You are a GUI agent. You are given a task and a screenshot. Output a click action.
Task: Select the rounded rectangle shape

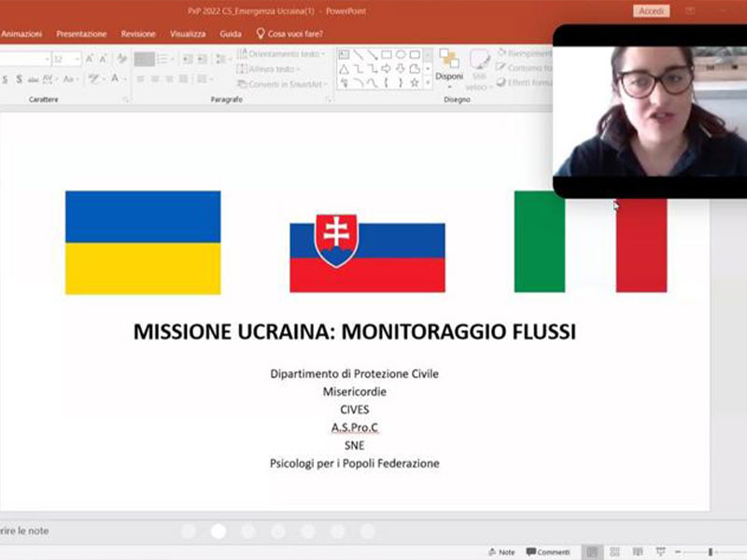point(415,55)
